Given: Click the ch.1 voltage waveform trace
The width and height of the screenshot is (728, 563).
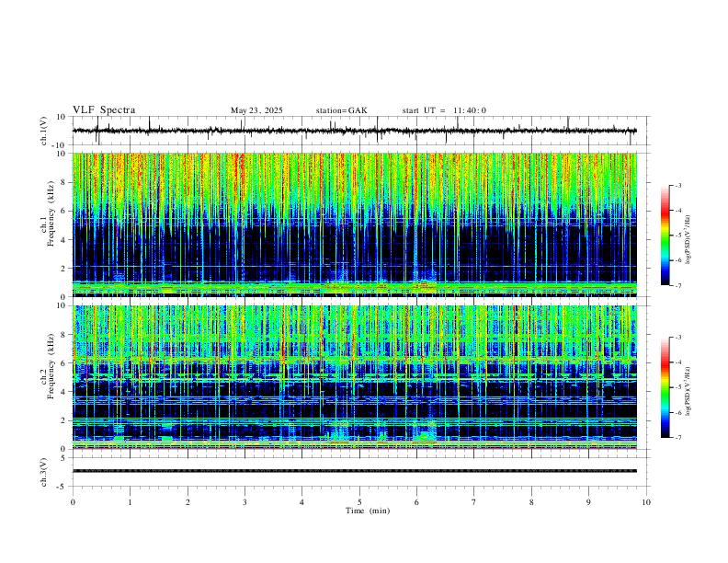Looking at the screenshot, I should click(x=355, y=131).
